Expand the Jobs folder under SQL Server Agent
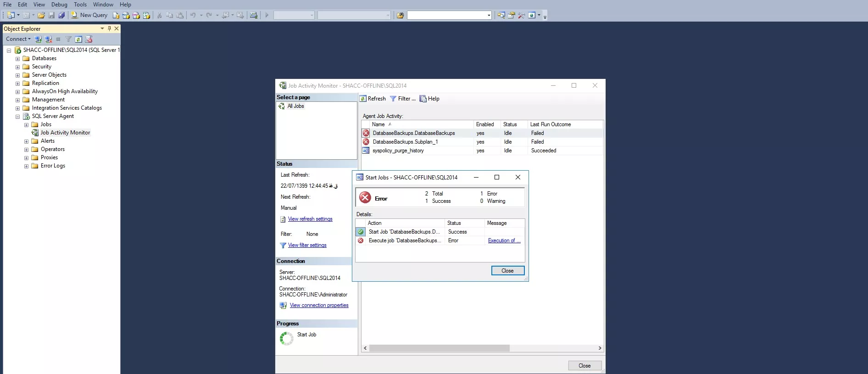The width and height of the screenshot is (868, 374). point(26,125)
